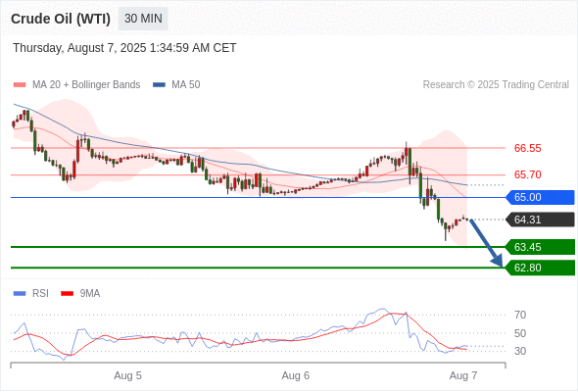Click the Aug 6 date axis label
This screenshot has width=578, height=392.
(295, 375)
